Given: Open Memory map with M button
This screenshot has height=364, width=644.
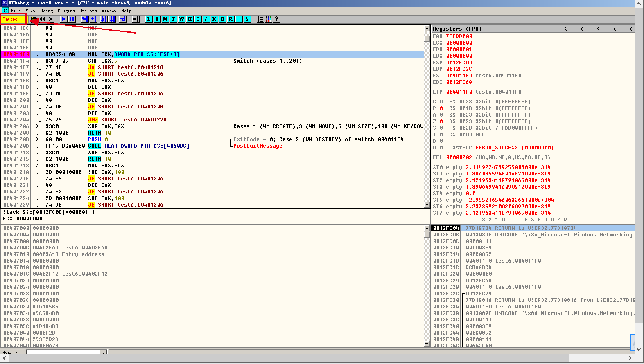Looking at the screenshot, I should tap(165, 19).
